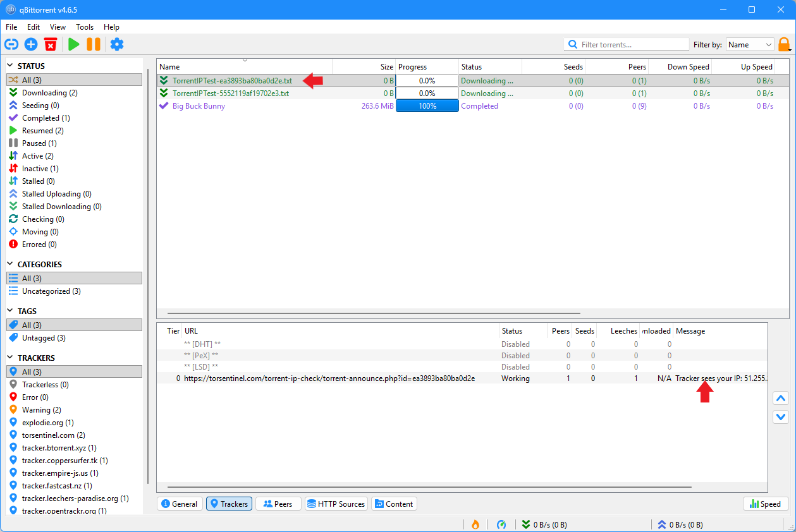The width and height of the screenshot is (796, 532).
Task: Switch to the Peers tab
Action: tap(278, 504)
